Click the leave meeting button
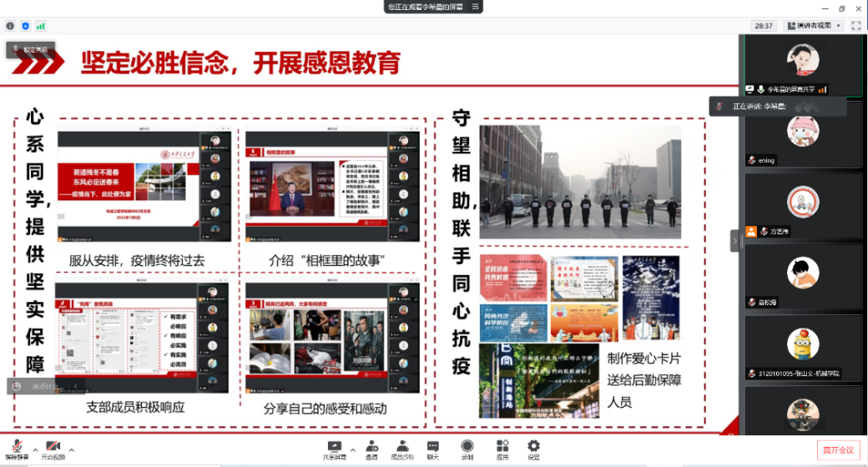868x467 pixels. tap(838, 450)
